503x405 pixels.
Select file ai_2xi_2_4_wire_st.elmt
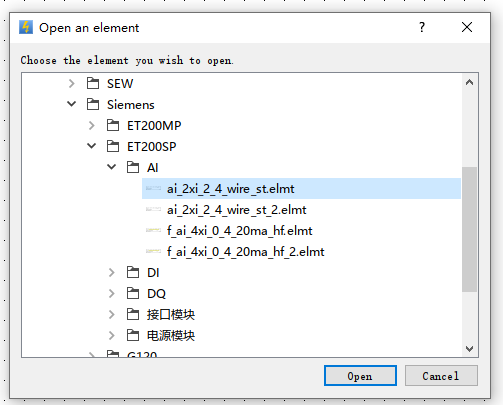[x=231, y=189]
